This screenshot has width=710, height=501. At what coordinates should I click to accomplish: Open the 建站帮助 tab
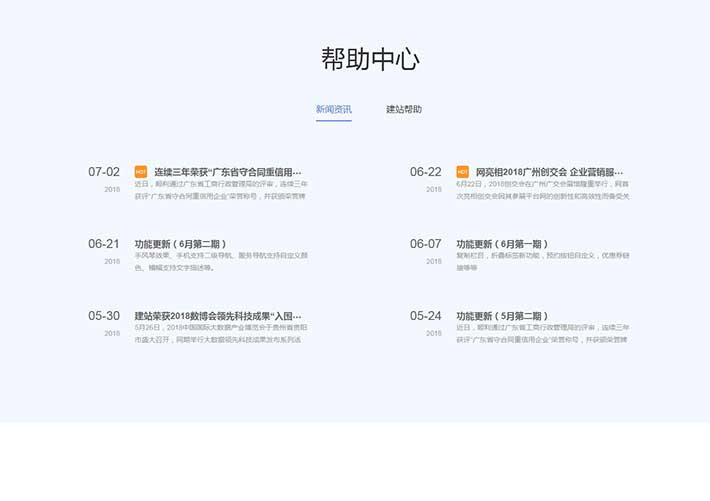[x=404, y=109]
